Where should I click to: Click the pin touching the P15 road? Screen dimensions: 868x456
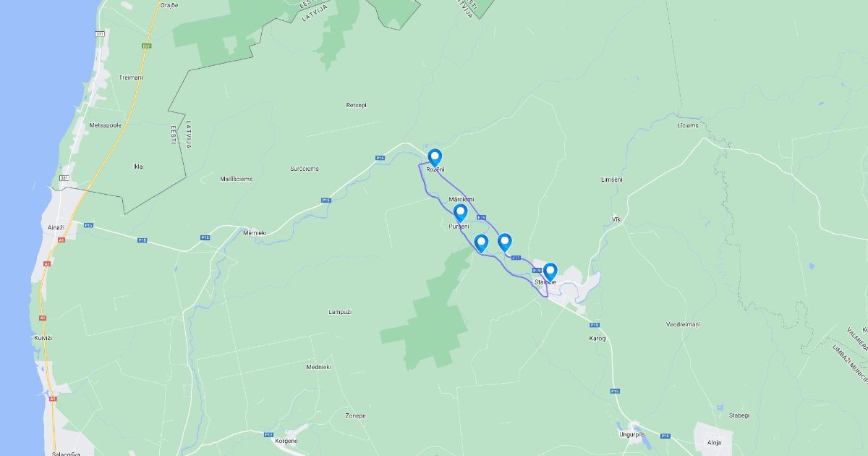click(x=505, y=242)
